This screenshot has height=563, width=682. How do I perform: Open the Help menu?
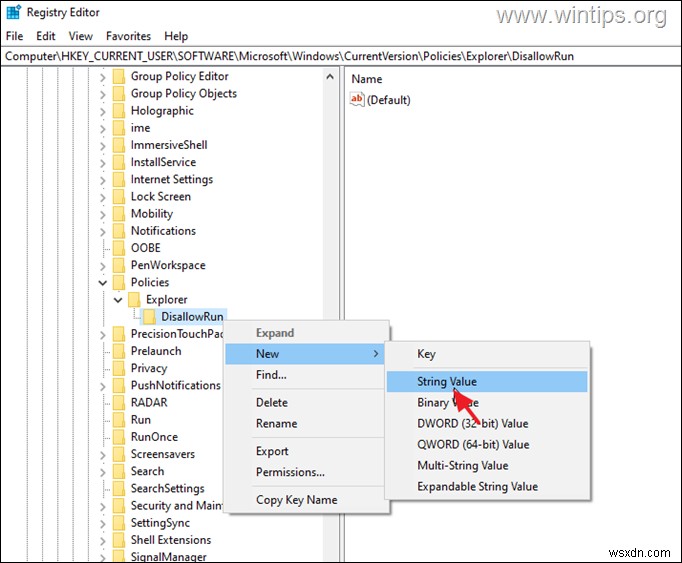coord(176,36)
